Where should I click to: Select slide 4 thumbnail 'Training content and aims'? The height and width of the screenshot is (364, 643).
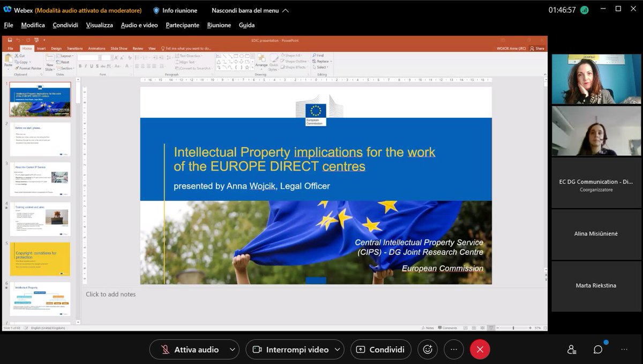pos(40,219)
